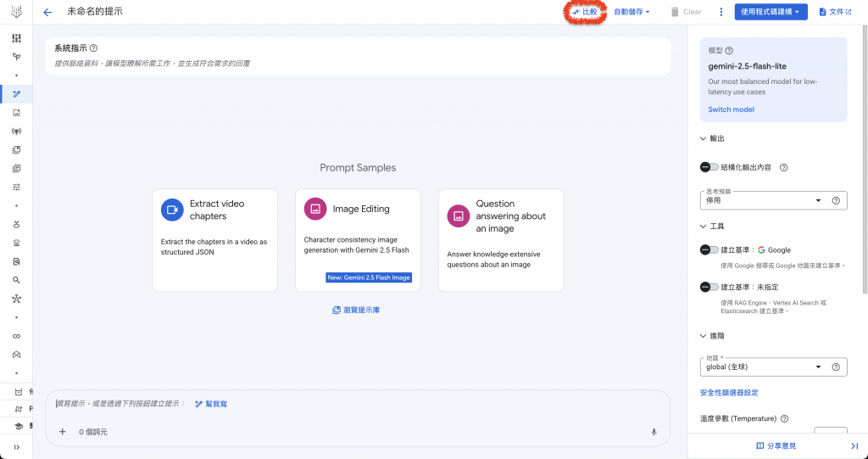This screenshot has height=459, width=868.
Task: Click the 比較 compare button
Action: click(x=585, y=12)
